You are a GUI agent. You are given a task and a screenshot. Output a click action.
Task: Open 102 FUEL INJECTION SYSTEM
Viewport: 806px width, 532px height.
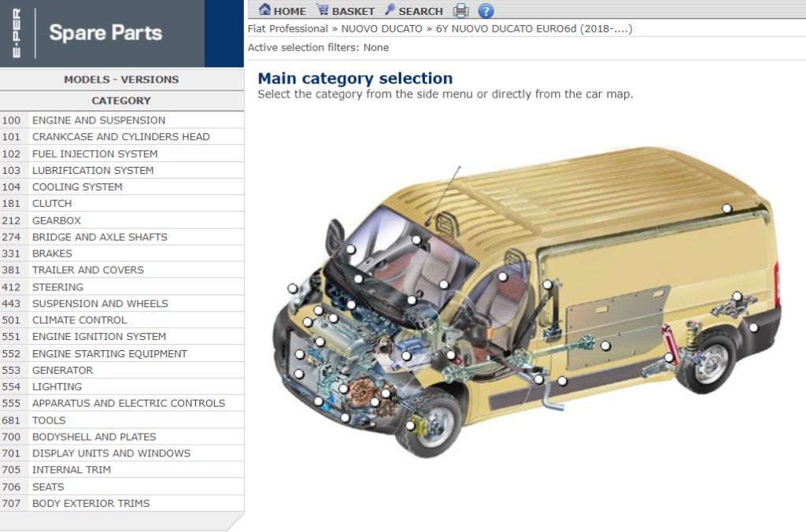pos(122,153)
